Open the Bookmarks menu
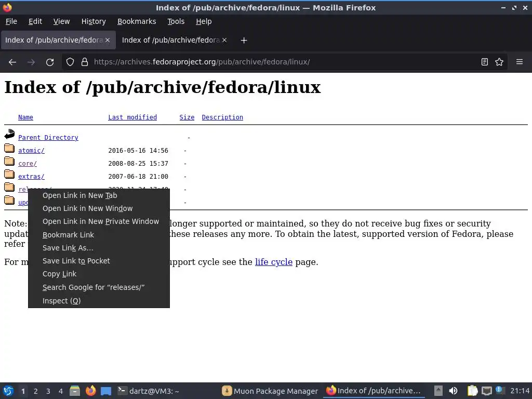Screen dimensions: 532x399 137,21
